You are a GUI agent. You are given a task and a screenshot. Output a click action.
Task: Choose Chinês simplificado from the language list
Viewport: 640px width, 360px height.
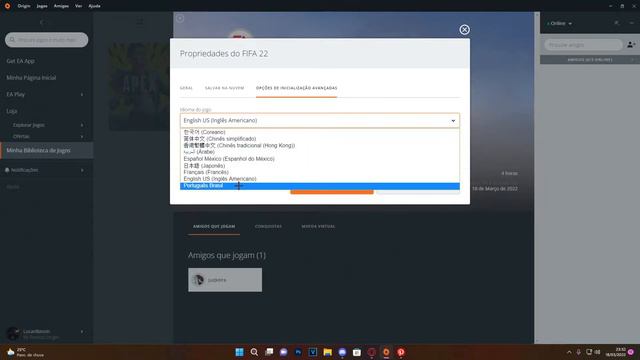[320, 139]
